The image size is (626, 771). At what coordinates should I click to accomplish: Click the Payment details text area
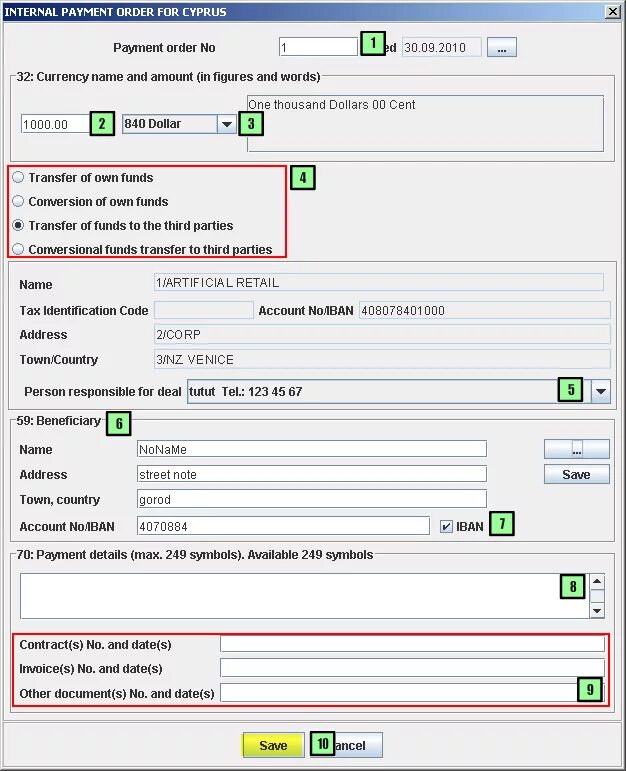pos(304,596)
